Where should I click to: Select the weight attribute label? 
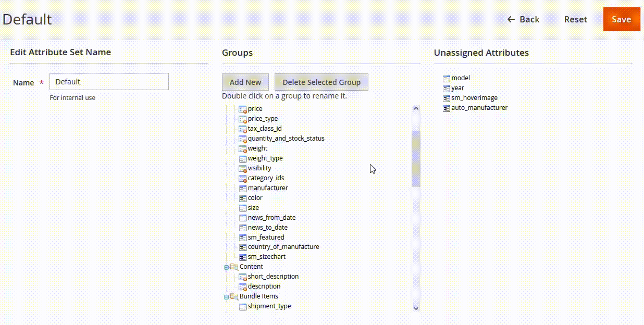[257, 148]
